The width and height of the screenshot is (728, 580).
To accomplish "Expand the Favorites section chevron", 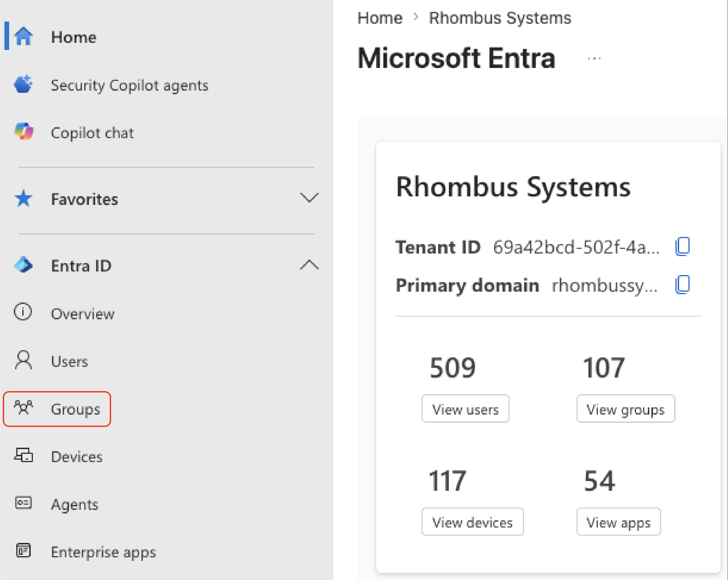I will pyautogui.click(x=309, y=198).
